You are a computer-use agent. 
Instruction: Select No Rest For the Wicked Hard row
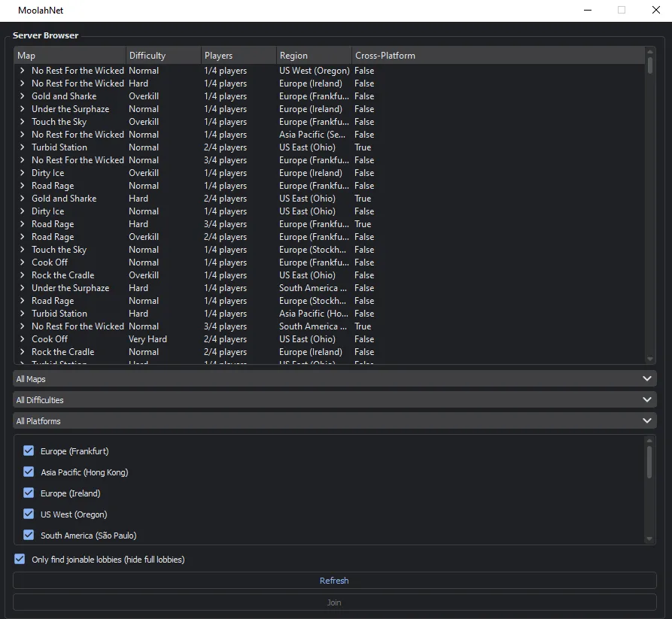click(329, 83)
